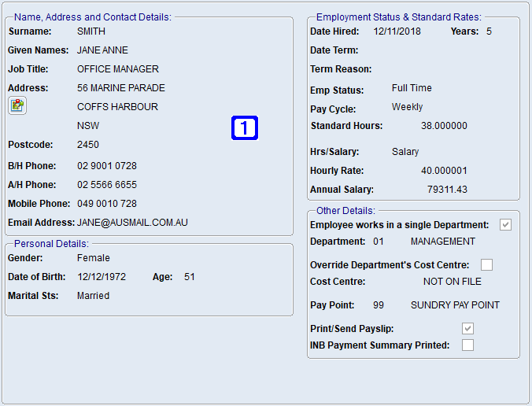Click the mobile phone number 049 0010 728
Screen dimensions: 532x406
[x=107, y=204]
